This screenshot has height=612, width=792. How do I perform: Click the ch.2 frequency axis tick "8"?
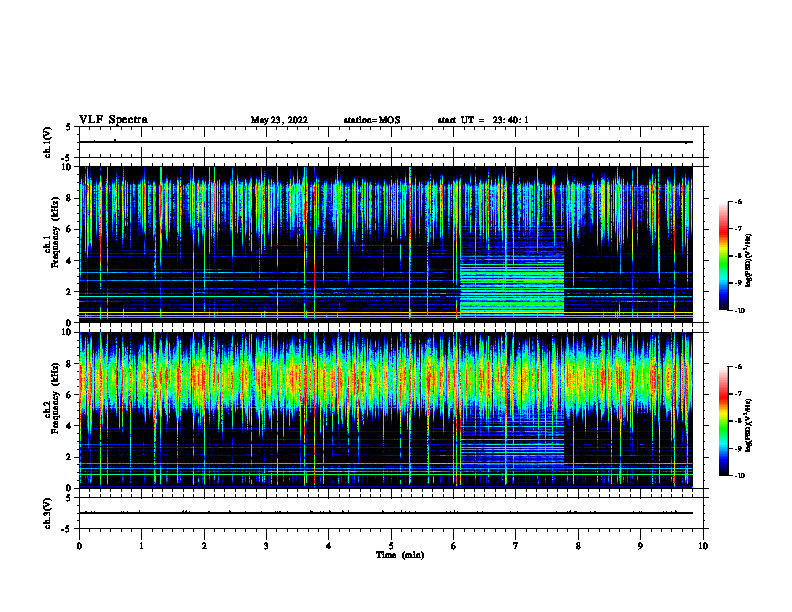69,364
